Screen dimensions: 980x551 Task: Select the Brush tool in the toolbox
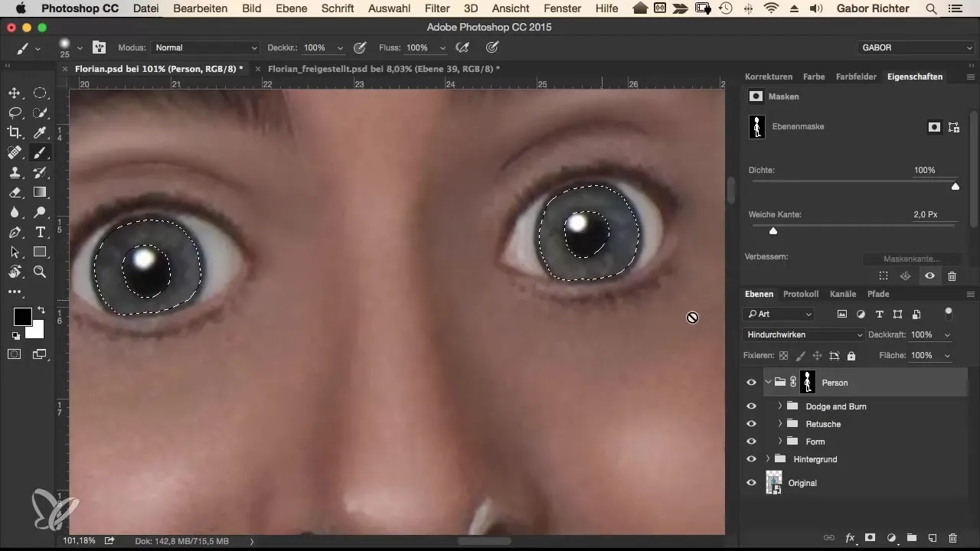(x=40, y=152)
